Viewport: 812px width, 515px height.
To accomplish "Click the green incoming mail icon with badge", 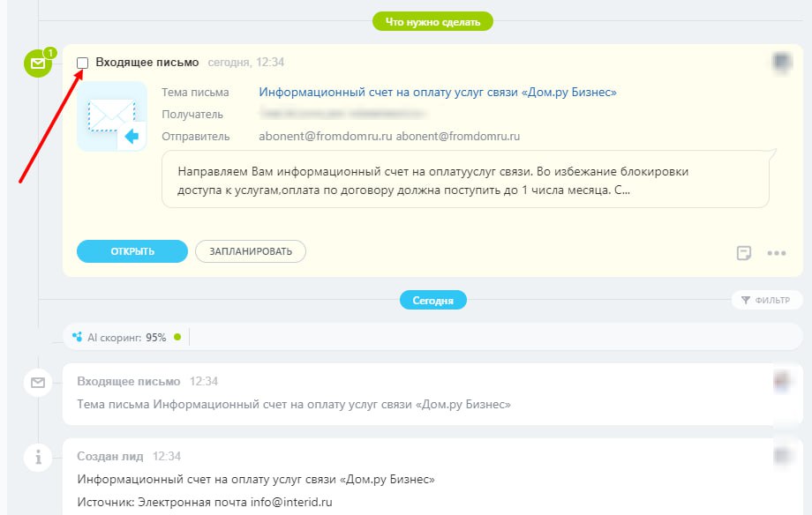I will coord(38,63).
